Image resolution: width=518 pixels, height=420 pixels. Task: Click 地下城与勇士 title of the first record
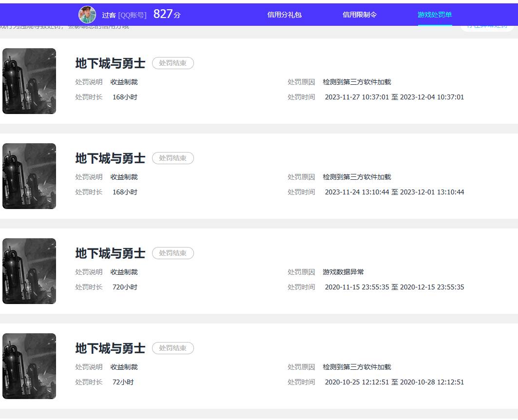tap(110, 63)
